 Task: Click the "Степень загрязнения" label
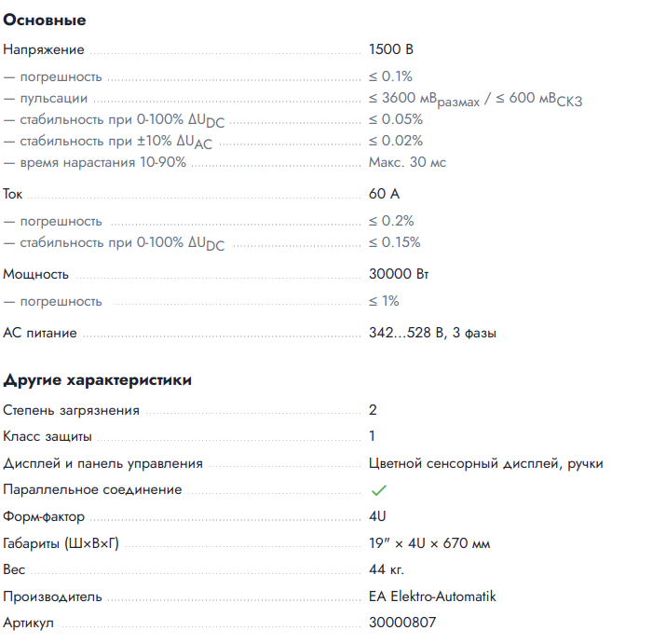72,410
